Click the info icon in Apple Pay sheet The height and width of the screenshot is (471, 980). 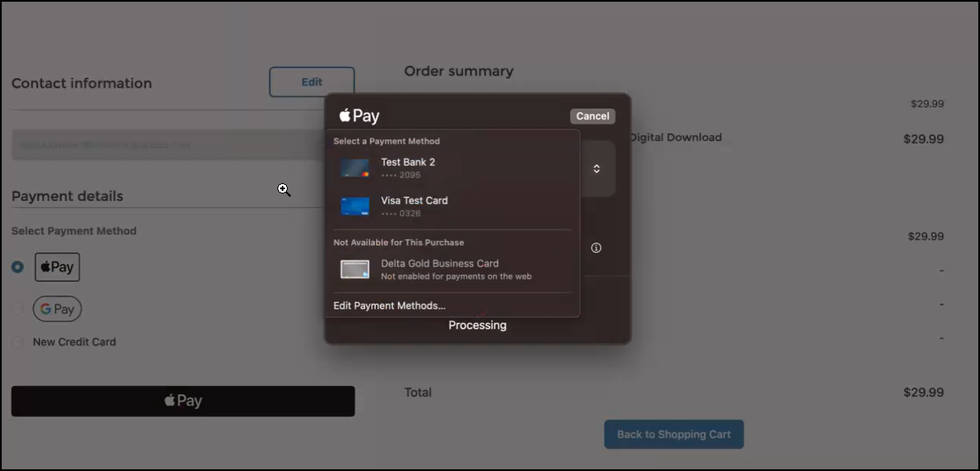(596, 248)
